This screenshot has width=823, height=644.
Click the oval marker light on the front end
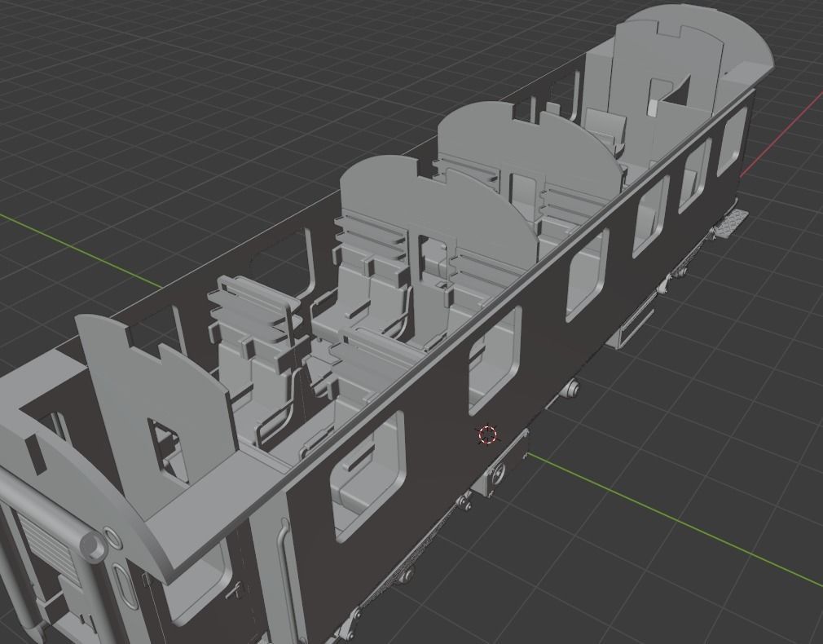[125, 585]
